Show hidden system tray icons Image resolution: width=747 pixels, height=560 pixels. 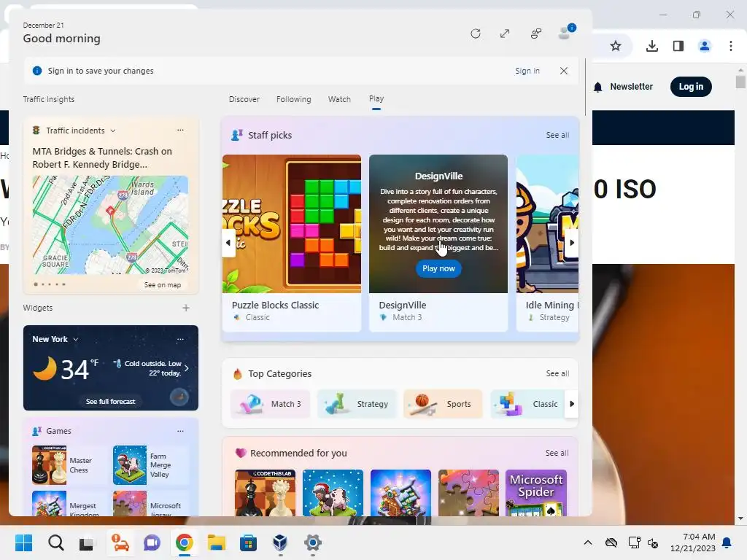pos(588,542)
